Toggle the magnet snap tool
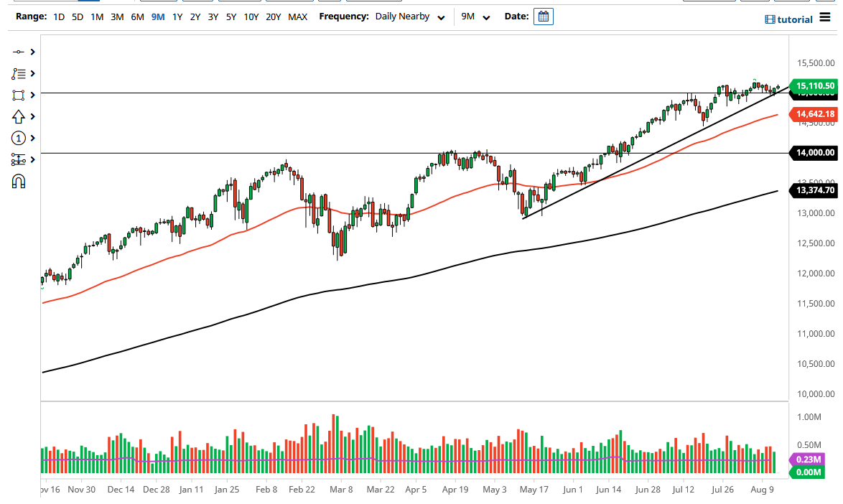The image size is (843, 504). point(18,180)
